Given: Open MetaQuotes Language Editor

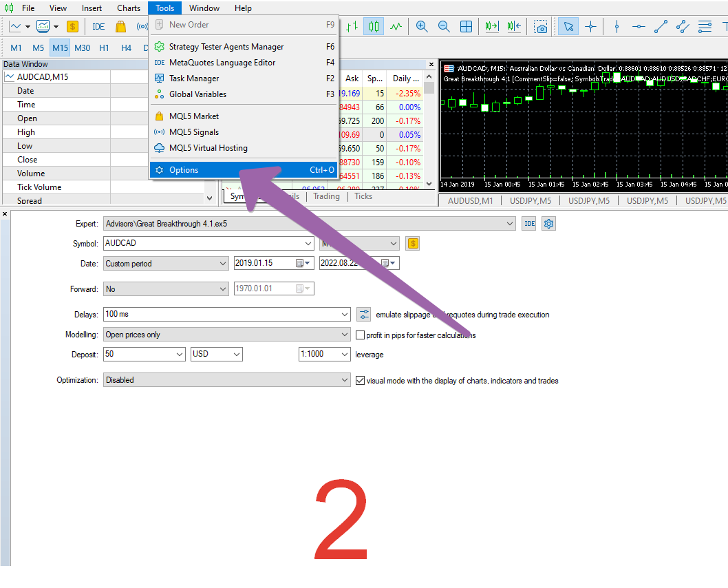Looking at the screenshot, I should coord(244,63).
